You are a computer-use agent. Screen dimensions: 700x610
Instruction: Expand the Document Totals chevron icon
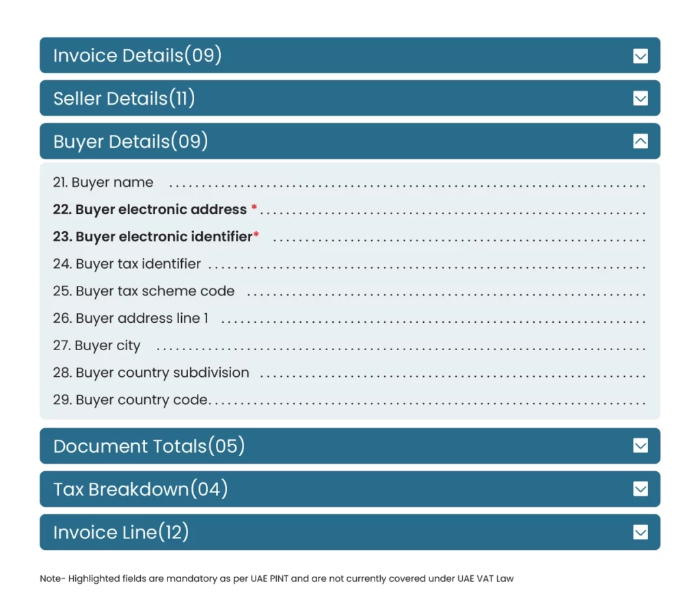pyautogui.click(x=641, y=446)
